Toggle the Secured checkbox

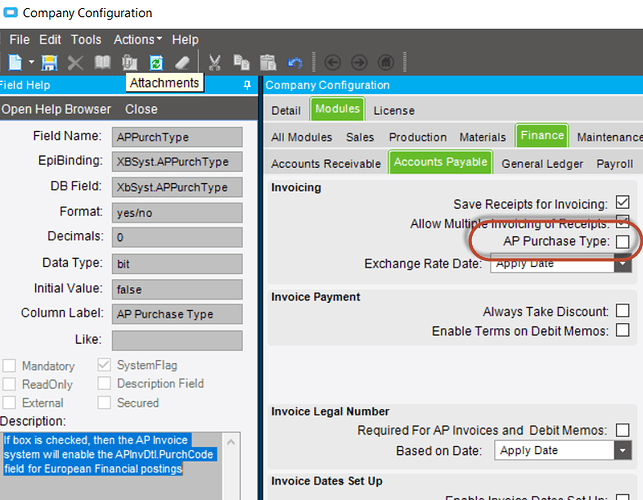[104, 402]
